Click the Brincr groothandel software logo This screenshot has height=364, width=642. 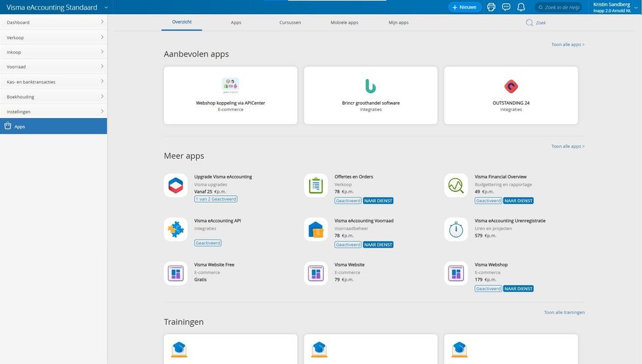pos(371,86)
